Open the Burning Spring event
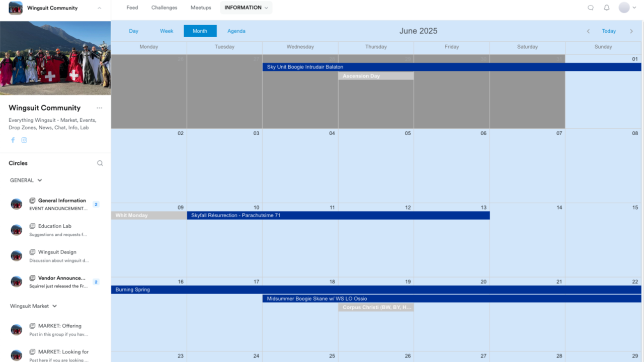Screen dimensions: 644x362 click(x=376, y=290)
